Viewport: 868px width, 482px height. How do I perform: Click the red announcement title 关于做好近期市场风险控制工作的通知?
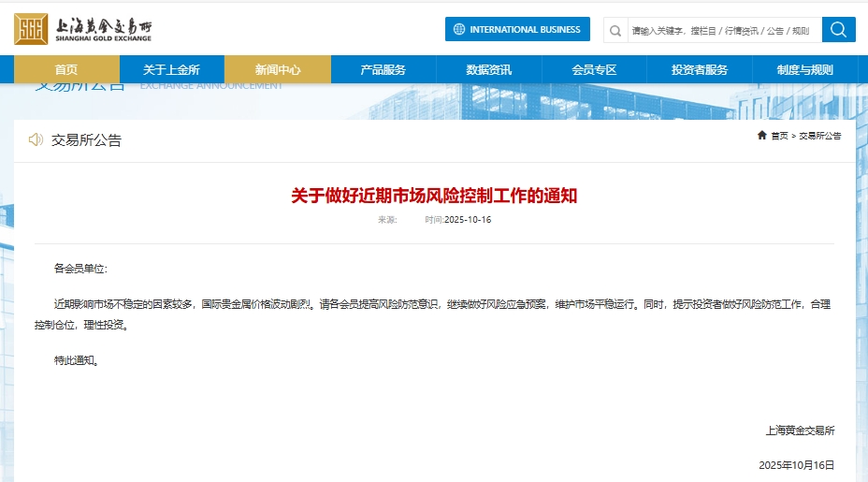coord(434,196)
